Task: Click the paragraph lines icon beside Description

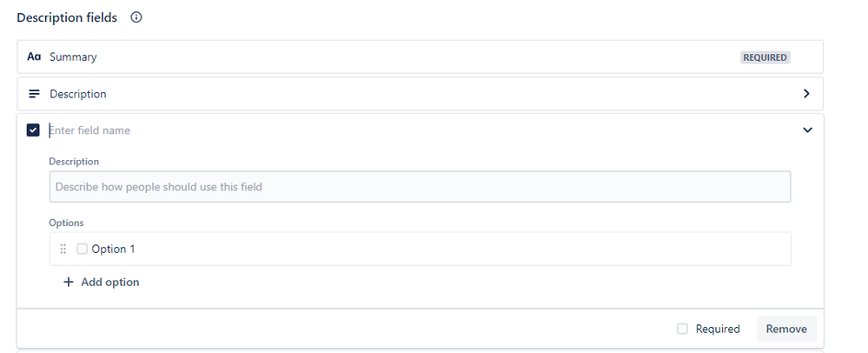Action: (34, 94)
